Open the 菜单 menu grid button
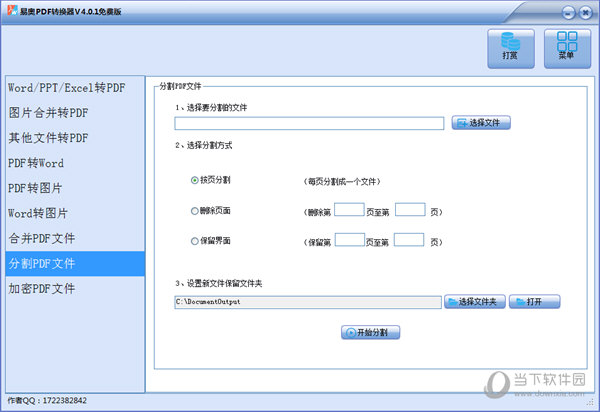This screenshot has width=600, height=412. point(567,49)
